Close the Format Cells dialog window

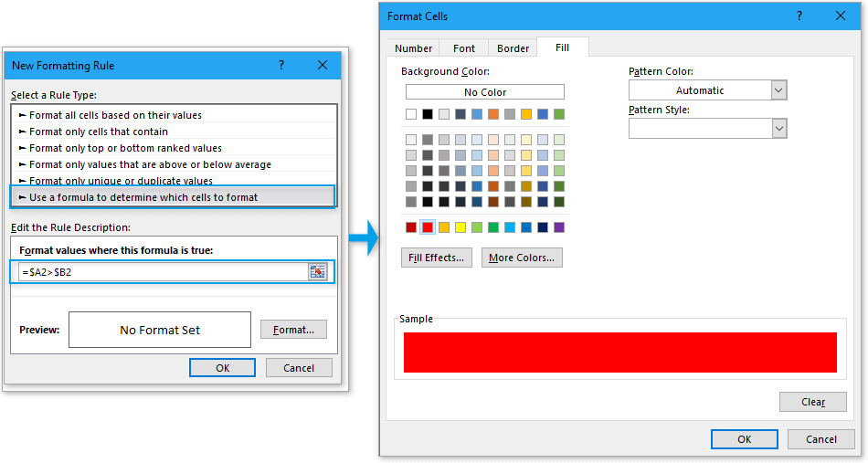(x=841, y=16)
